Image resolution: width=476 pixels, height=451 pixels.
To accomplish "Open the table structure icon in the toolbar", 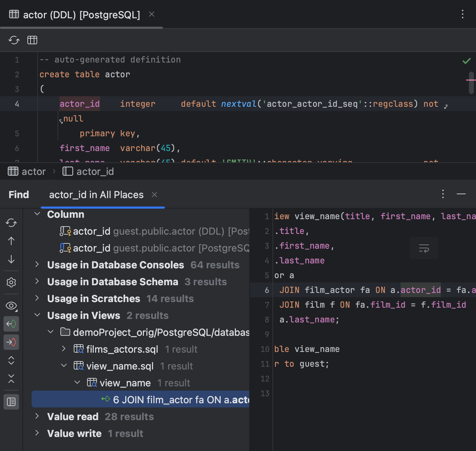I will click(x=32, y=40).
